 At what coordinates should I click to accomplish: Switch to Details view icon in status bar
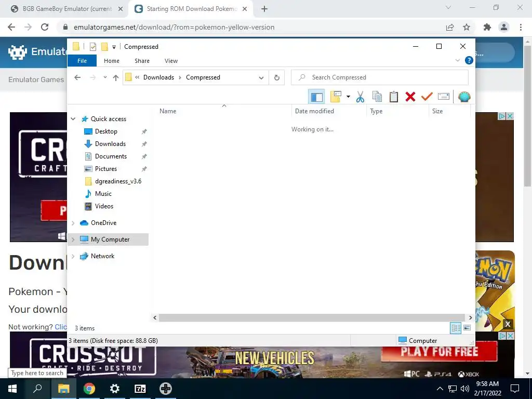tap(456, 328)
